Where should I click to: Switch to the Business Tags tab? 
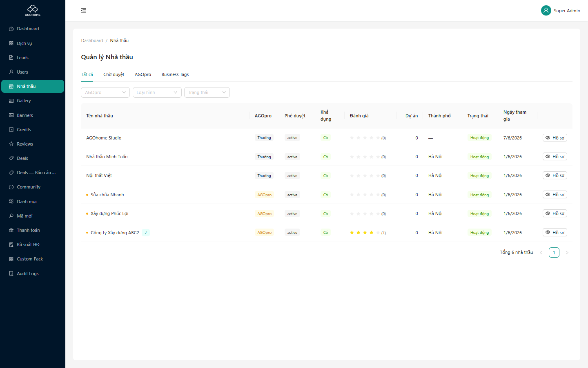pos(175,74)
